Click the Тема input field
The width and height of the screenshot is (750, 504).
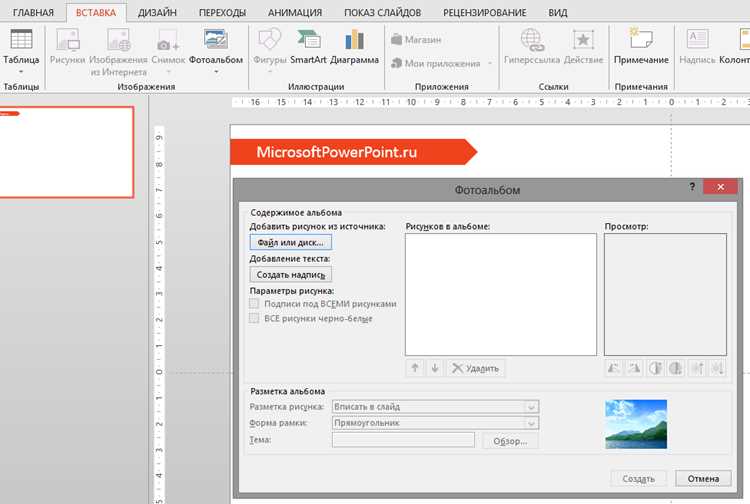click(403, 440)
